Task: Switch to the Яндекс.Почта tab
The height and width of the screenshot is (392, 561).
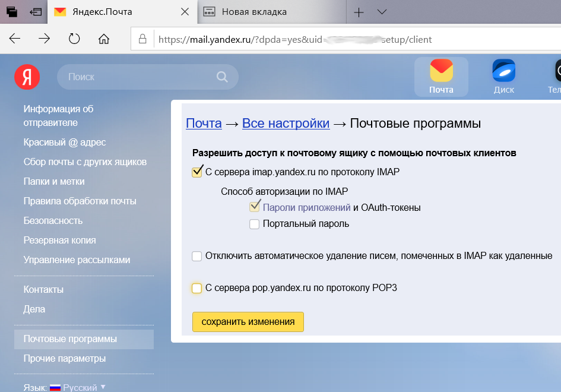Action: coord(122,12)
